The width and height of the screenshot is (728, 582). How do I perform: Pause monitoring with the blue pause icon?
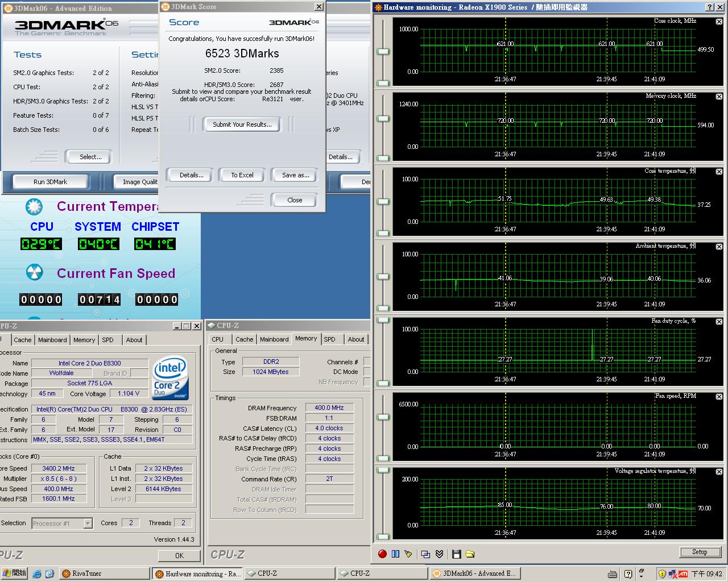point(395,554)
